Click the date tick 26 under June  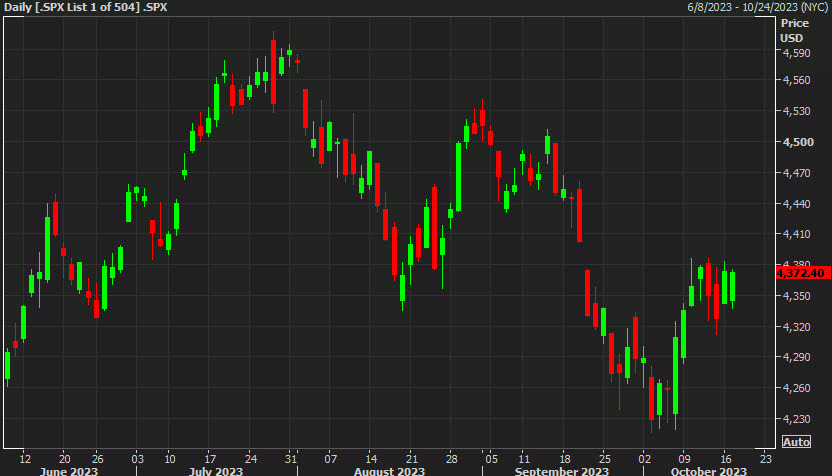pos(98,459)
